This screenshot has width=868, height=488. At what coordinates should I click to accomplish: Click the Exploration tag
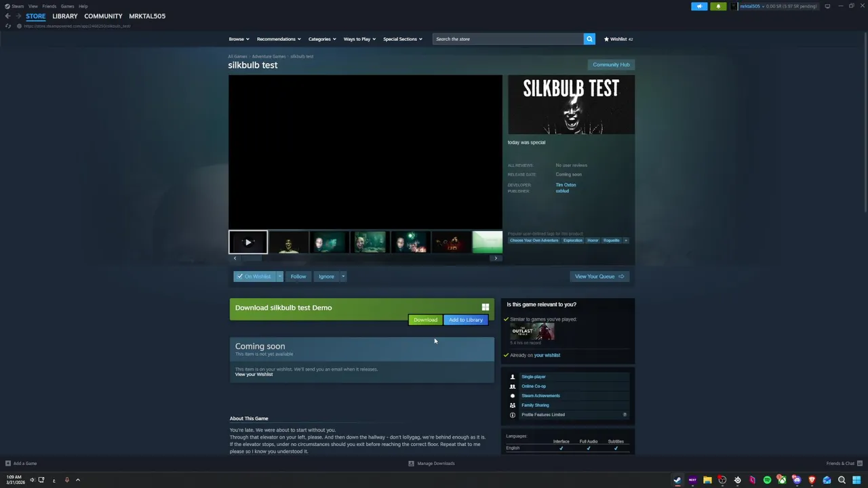point(572,241)
